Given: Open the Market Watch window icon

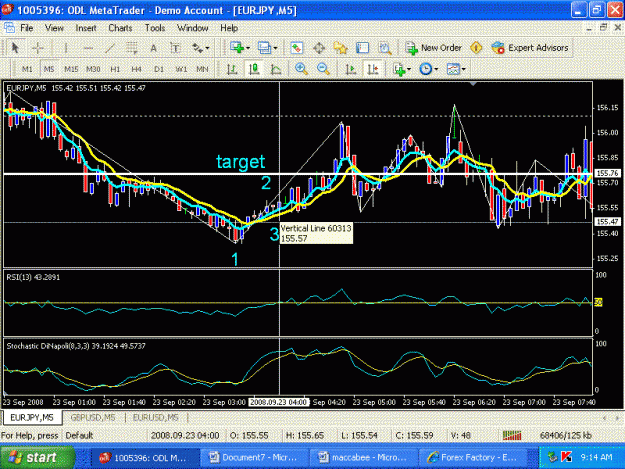Looking at the screenshot, I should (296, 48).
